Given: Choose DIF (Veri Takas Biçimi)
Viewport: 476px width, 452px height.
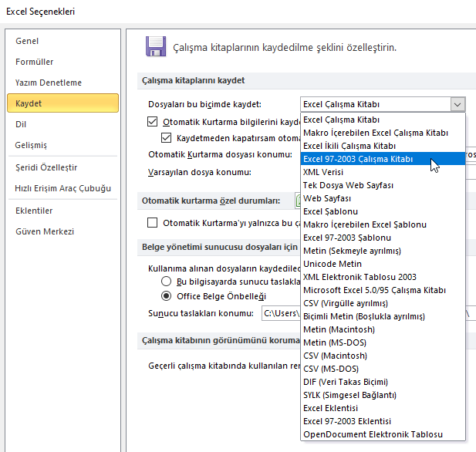Looking at the screenshot, I should tap(383, 382).
